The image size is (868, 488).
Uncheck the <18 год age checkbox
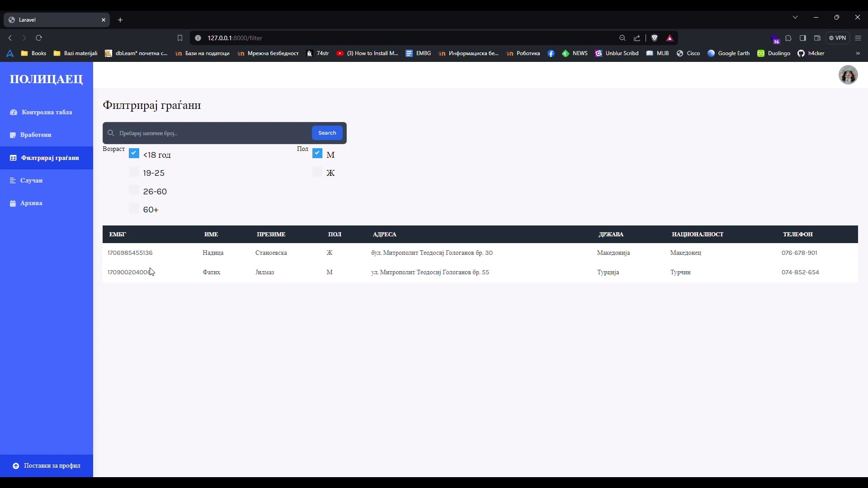[x=134, y=153]
